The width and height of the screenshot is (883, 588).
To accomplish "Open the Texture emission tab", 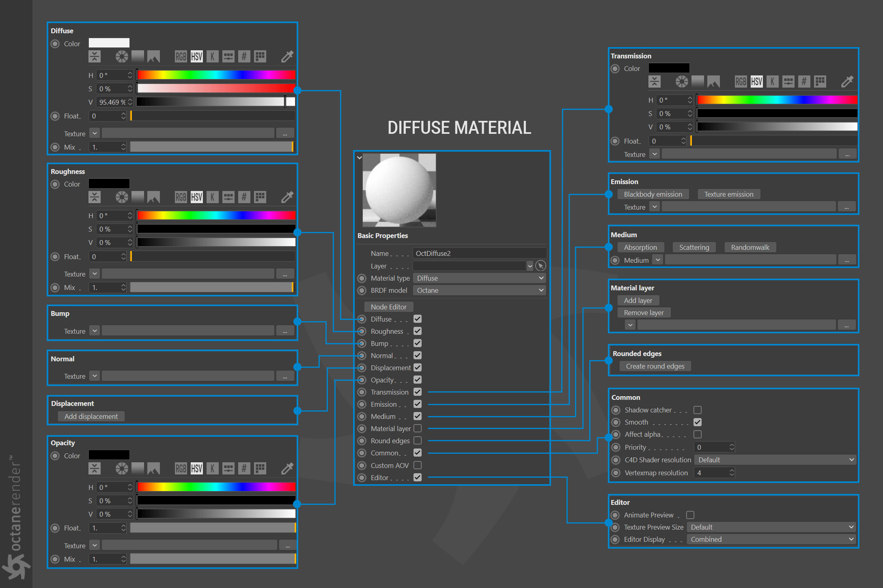I will pos(729,194).
